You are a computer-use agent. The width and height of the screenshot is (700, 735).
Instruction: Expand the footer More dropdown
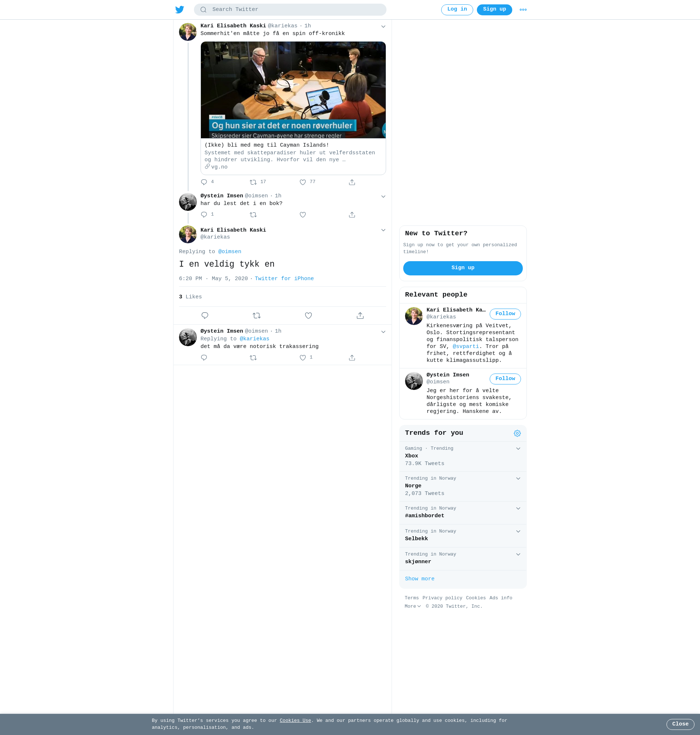coord(412,606)
